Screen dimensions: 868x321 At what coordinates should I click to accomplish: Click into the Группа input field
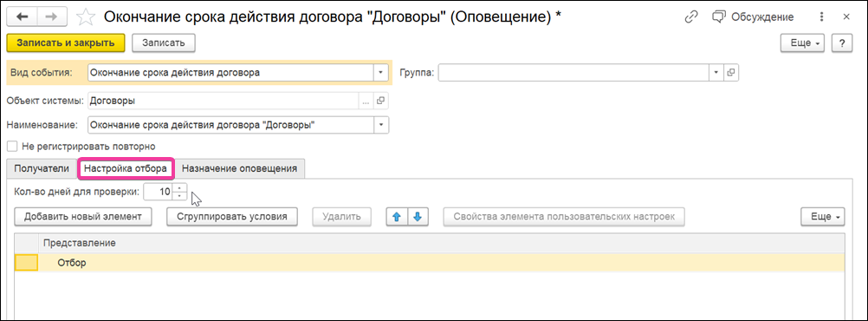(x=573, y=73)
